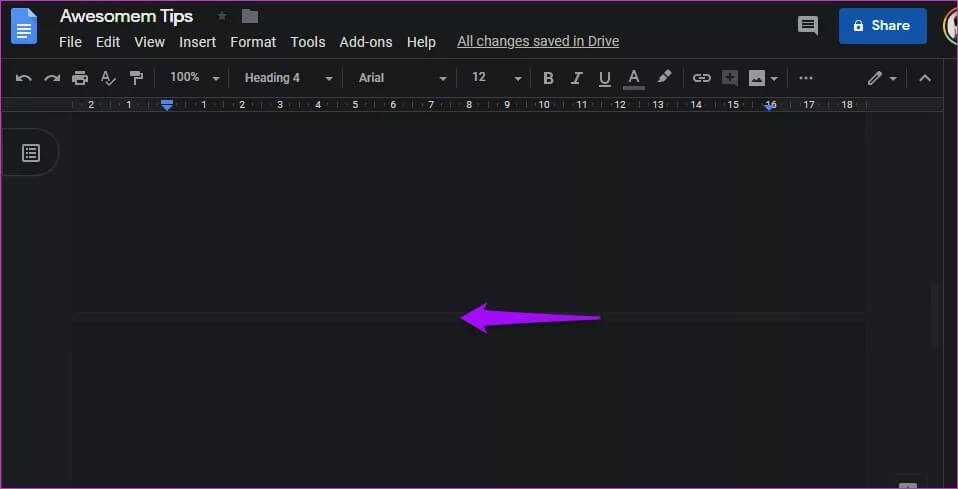Toggle Underline formatting
958x489 pixels.
click(x=605, y=78)
